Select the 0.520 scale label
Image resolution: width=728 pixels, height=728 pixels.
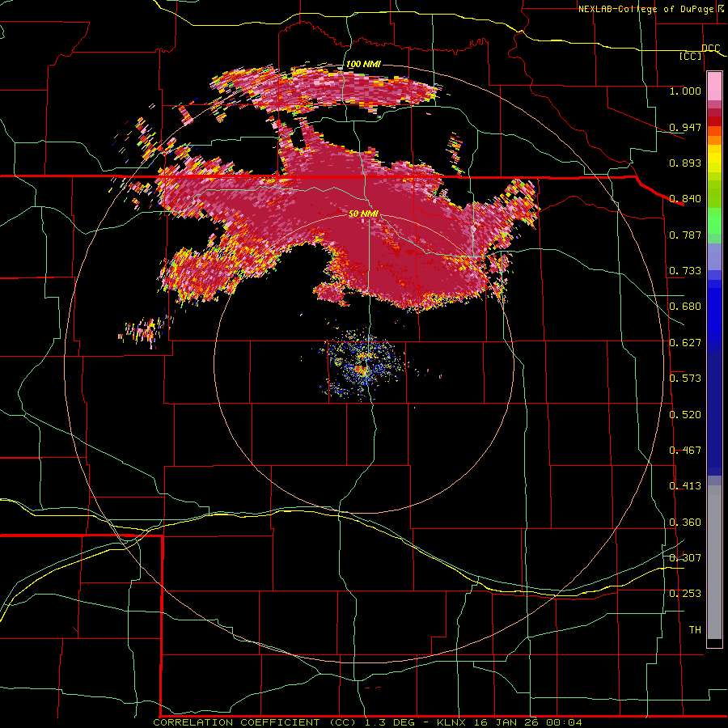coord(685,415)
